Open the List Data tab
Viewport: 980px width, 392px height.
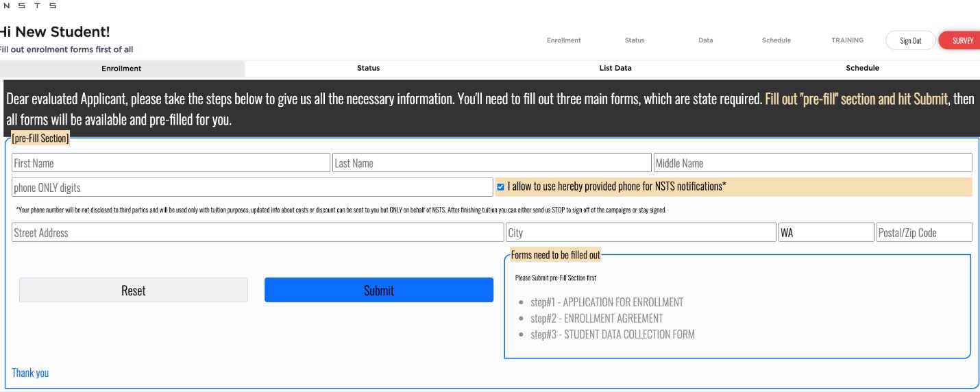coord(615,69)
